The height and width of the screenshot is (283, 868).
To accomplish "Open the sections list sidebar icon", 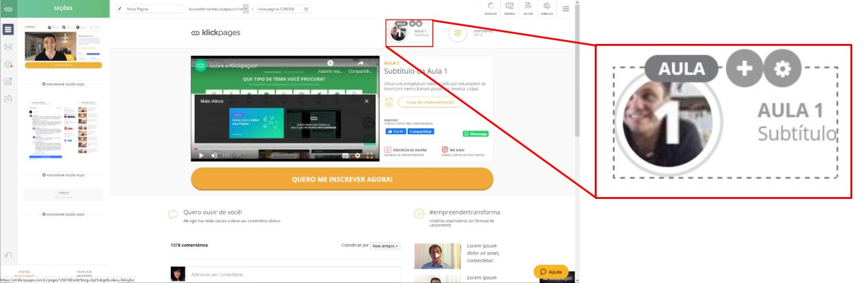I will click(x=8, y=29).
